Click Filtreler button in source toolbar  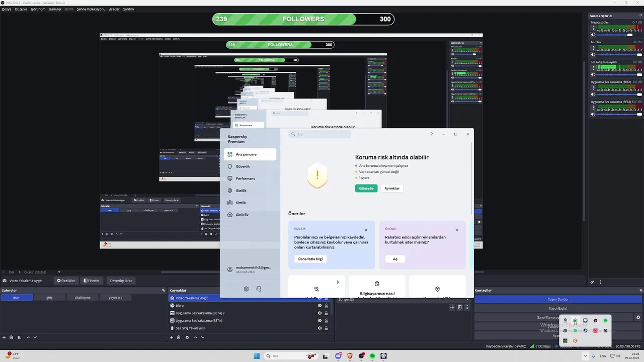coord(92,281)
